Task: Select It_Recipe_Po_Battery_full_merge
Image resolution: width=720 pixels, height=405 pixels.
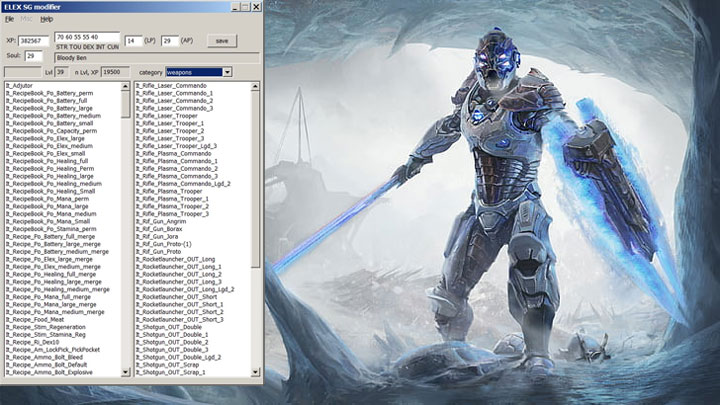Action: (x=51, y=236)
